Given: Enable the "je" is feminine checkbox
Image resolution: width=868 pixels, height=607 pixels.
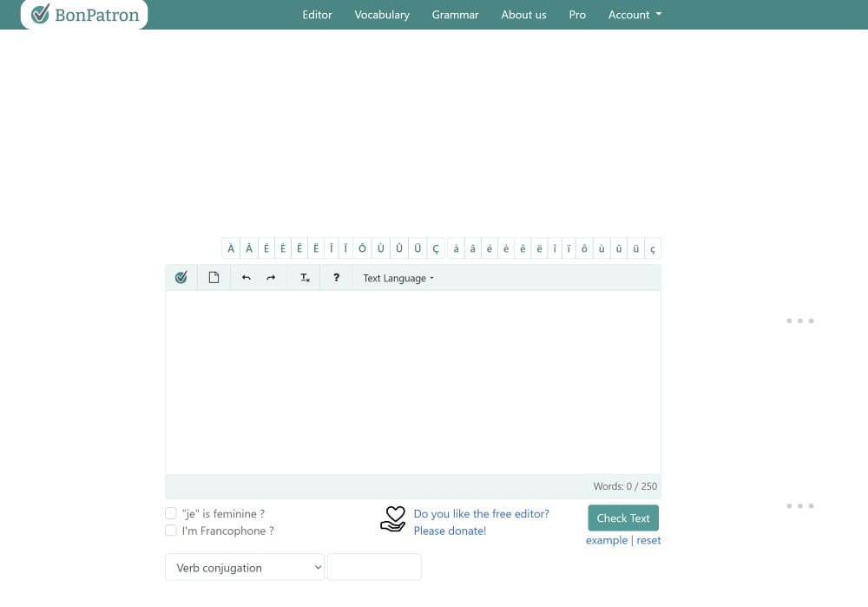Looking at the screenshot, I should (x=171, y=514).
